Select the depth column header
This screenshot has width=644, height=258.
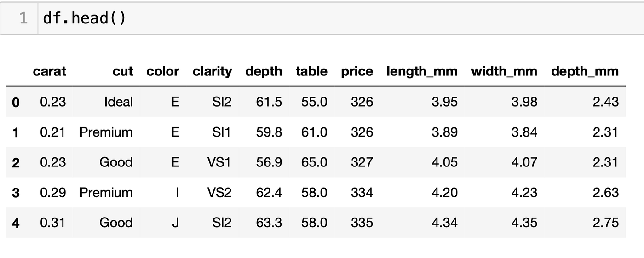coord(264,71)
